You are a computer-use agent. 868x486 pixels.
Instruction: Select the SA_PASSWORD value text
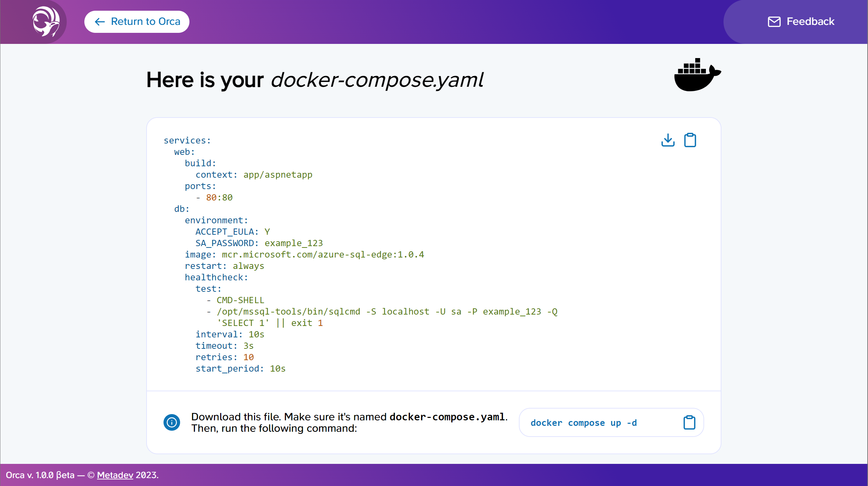(294, 243)
